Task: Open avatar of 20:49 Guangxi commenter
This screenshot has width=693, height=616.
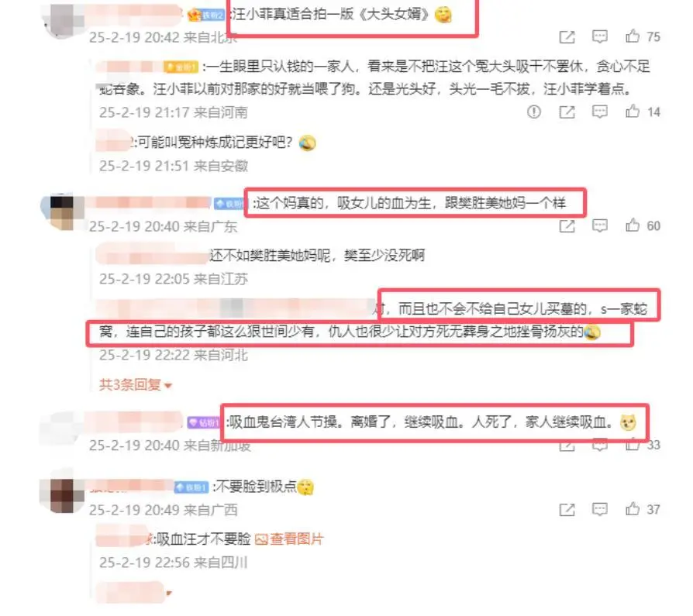Action: [62, 495]
